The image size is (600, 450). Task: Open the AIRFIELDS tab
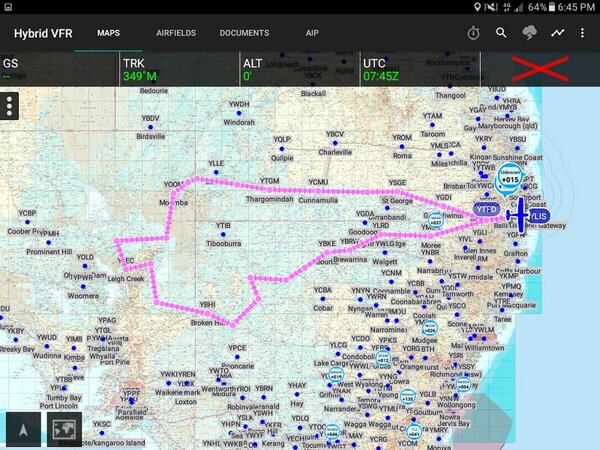(x=176, y=33)
